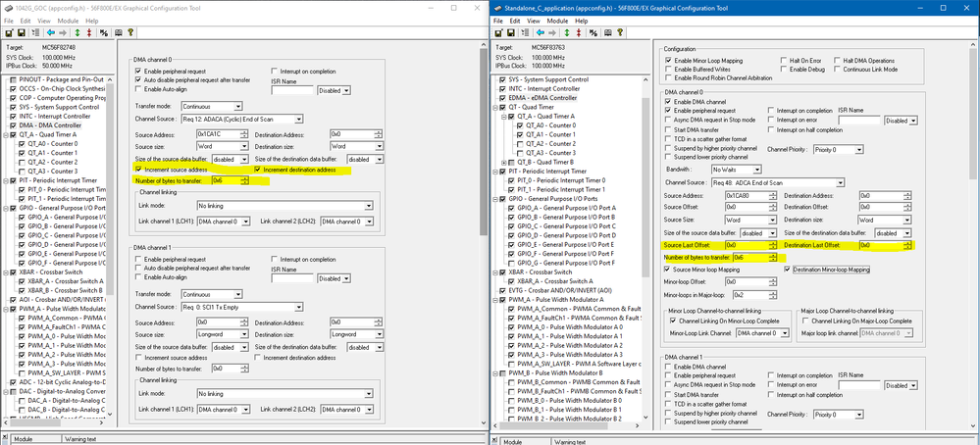
Task: Check the QT_A2 - Counter 2 box in 1042G_GOC tree
Action: point(24,162)
